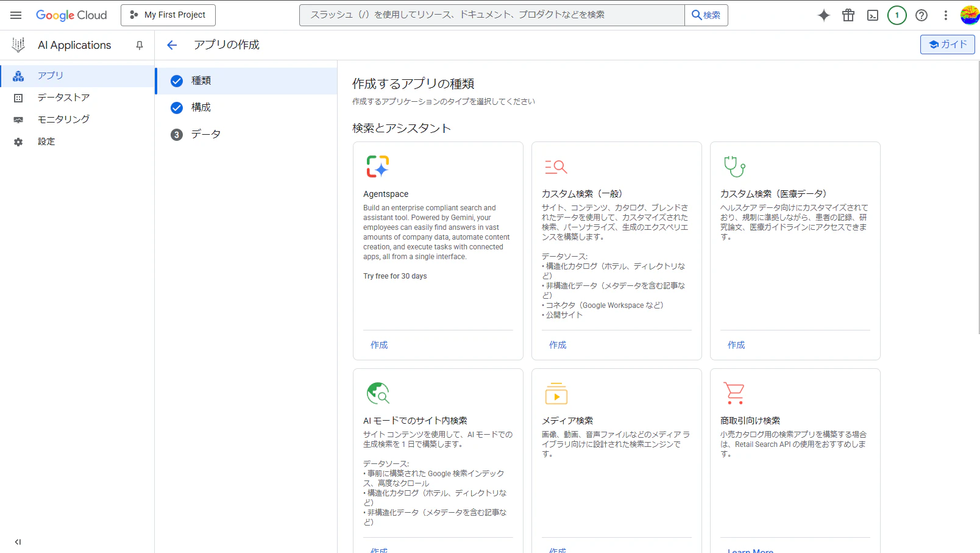980x553 pixels.
Task: Select the 構成 step
Action: (246, 108)
